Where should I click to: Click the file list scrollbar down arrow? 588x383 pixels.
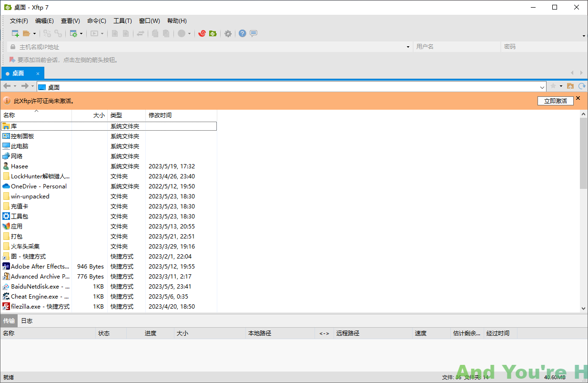(x=584, y=309)
